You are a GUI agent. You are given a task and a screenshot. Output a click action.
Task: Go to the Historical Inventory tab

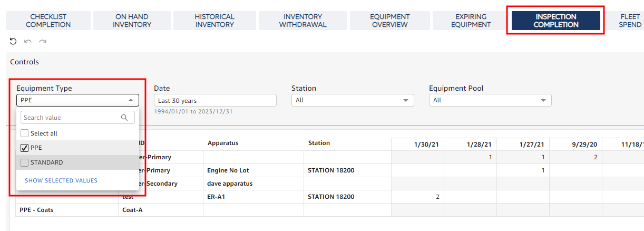tap(214, 21)
